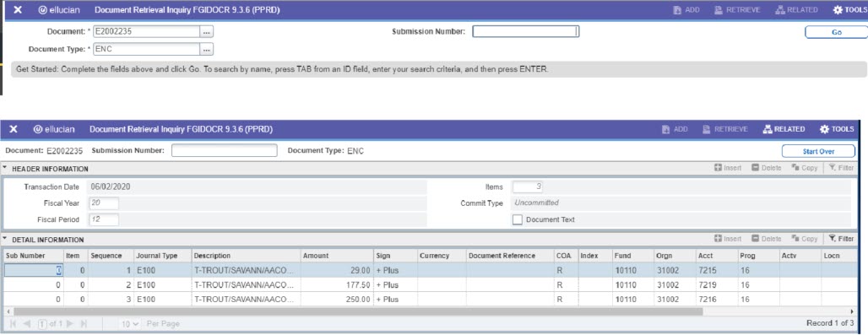
Task: Click Filter icon in Header Information section
Action: [842, 168]
